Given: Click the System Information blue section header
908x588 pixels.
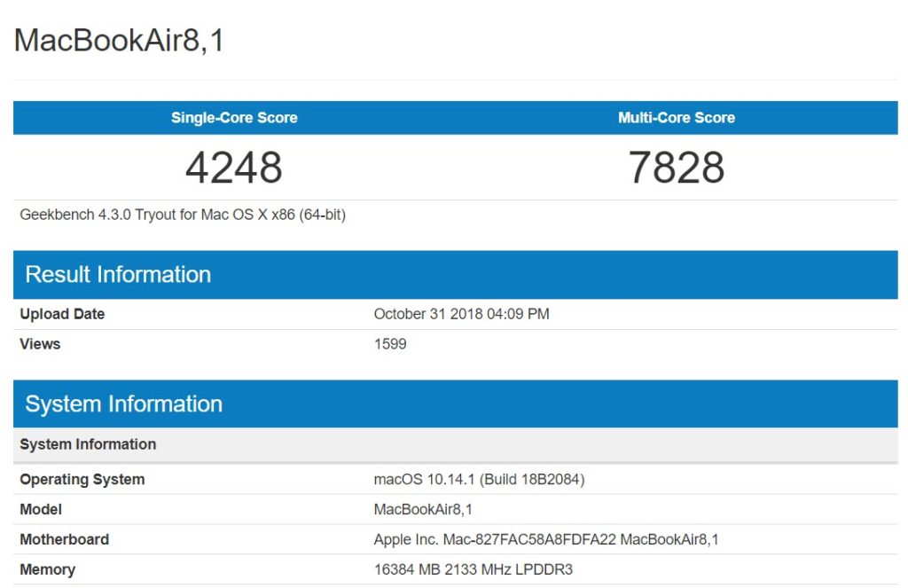Looking at the screenshot, I should (x=124, y=404).
